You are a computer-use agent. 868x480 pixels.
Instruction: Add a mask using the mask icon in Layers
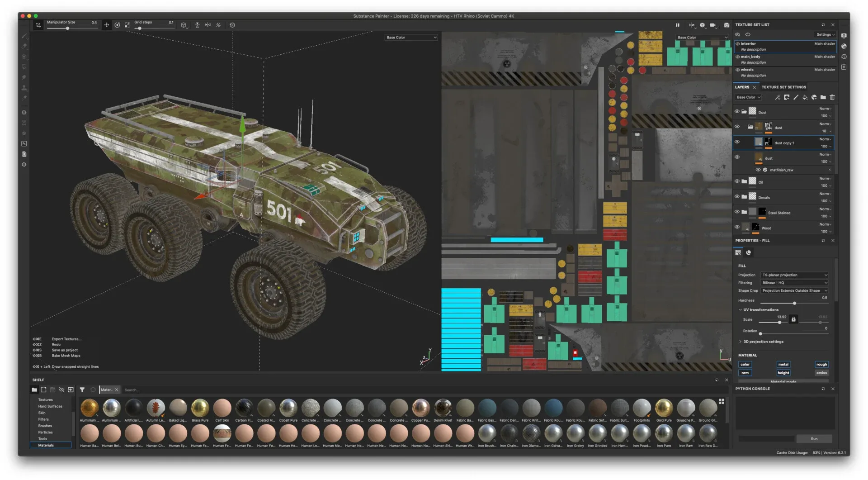787,97
